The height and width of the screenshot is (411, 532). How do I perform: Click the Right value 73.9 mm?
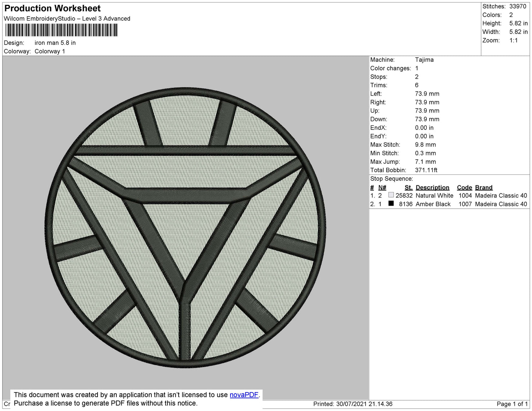click(427, 102)
